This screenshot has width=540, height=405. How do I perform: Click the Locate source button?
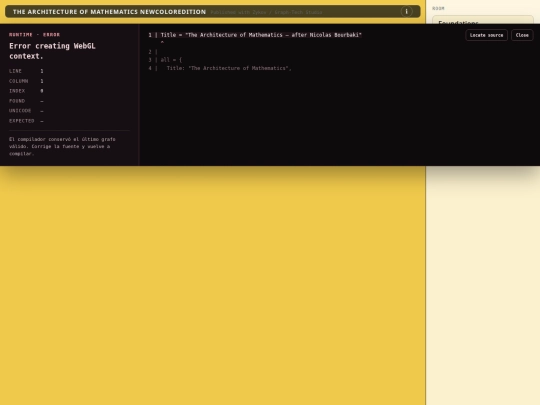(486, 35)
